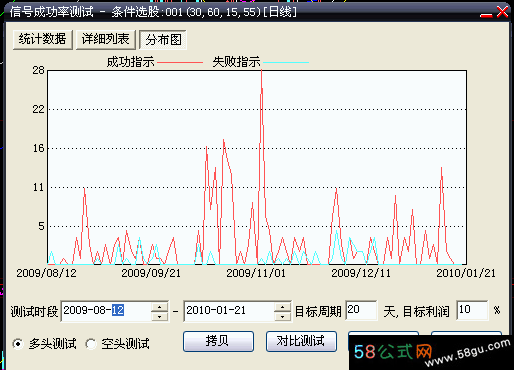This screenshot has width=514, height=370.
Task: Click the 2009/09/21 axis date label
Action: click(x=151, y=273)
